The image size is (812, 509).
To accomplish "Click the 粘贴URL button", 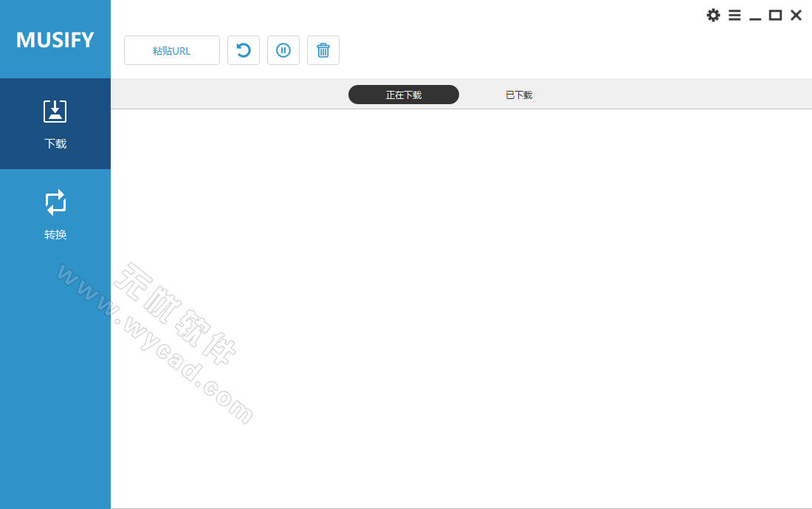I will (172, 50).
